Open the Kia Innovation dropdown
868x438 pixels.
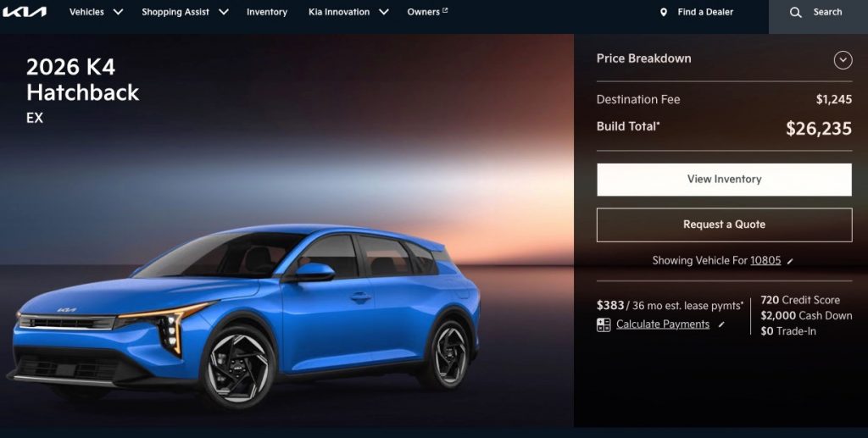pos(348,12)
